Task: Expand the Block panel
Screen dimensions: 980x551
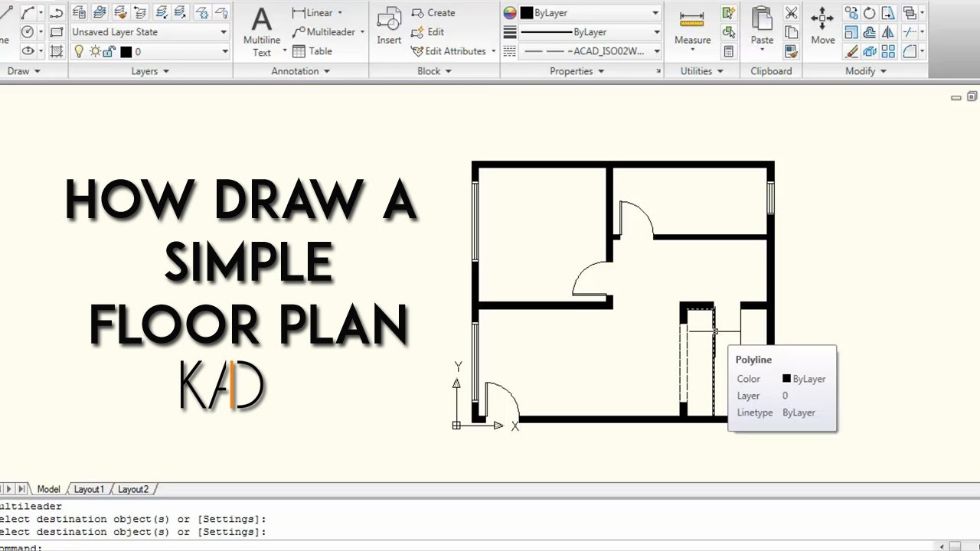Action: (x=434, y=71)
